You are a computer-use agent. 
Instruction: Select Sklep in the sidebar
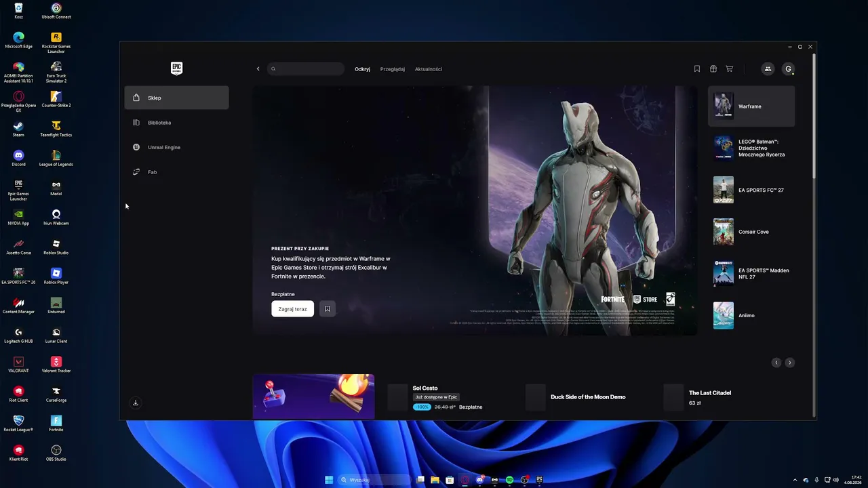pyautogui.click(x=176, y=98)
